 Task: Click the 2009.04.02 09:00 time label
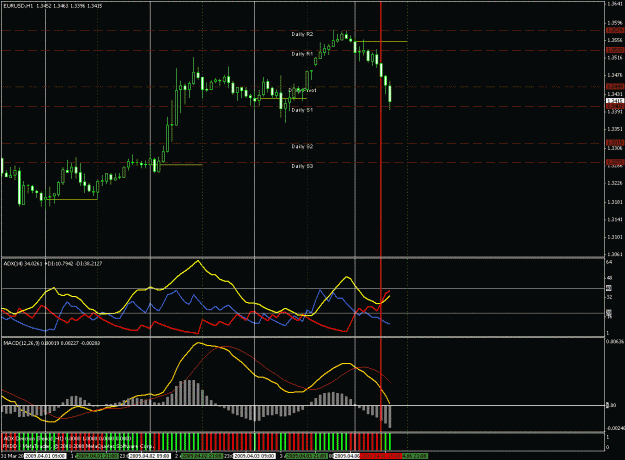[150, 456]
